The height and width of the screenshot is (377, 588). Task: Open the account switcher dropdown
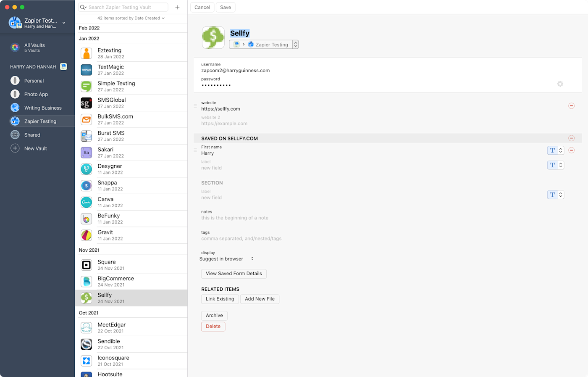click(x=64, y=23)
